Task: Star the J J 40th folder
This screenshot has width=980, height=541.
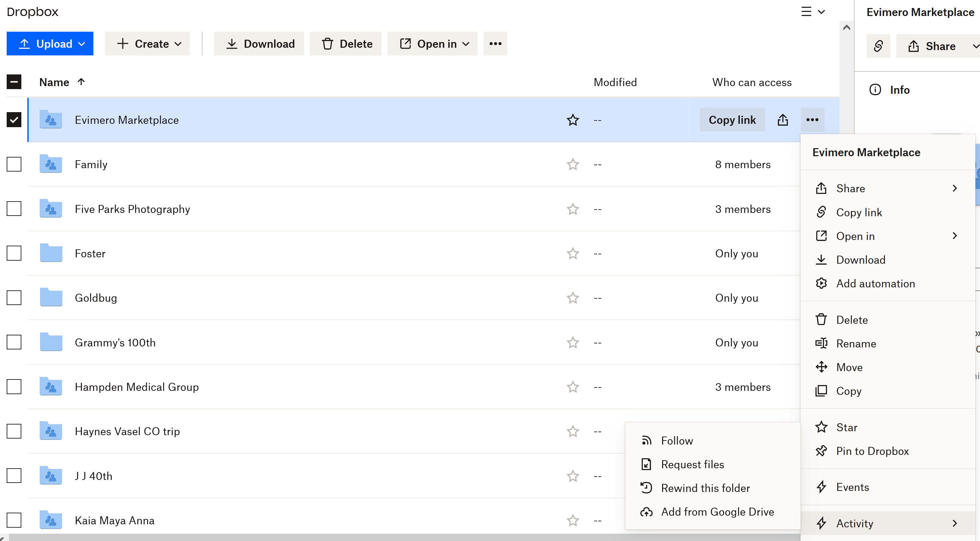Action: pyautogui.click(x=572, y=476)
